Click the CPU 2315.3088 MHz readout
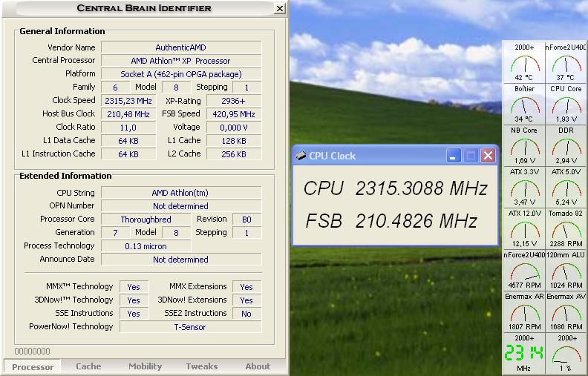 (x=395, y=188)
